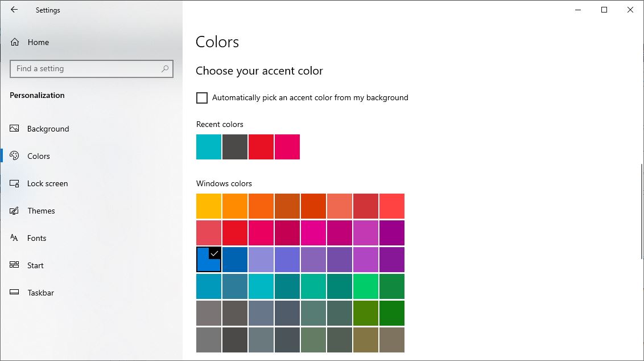Open the Themes settings label
The image size is (644, 361).
[41, 211]
